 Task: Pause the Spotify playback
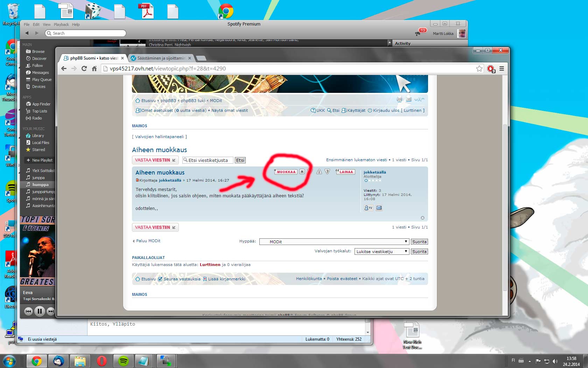tap(40, 311)
